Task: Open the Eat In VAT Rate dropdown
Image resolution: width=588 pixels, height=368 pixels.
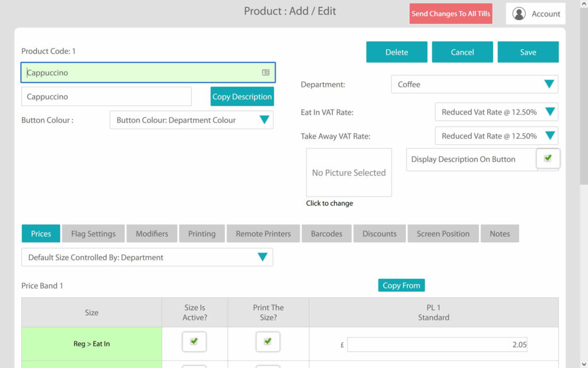Action: point(496,112)
